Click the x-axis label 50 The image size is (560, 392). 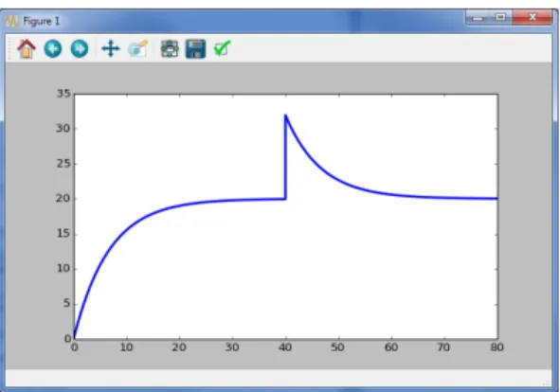(337, 347)
